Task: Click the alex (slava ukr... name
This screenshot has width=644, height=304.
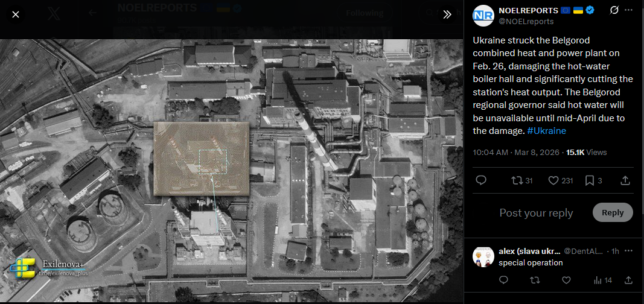Action: (x=529, y=251)
